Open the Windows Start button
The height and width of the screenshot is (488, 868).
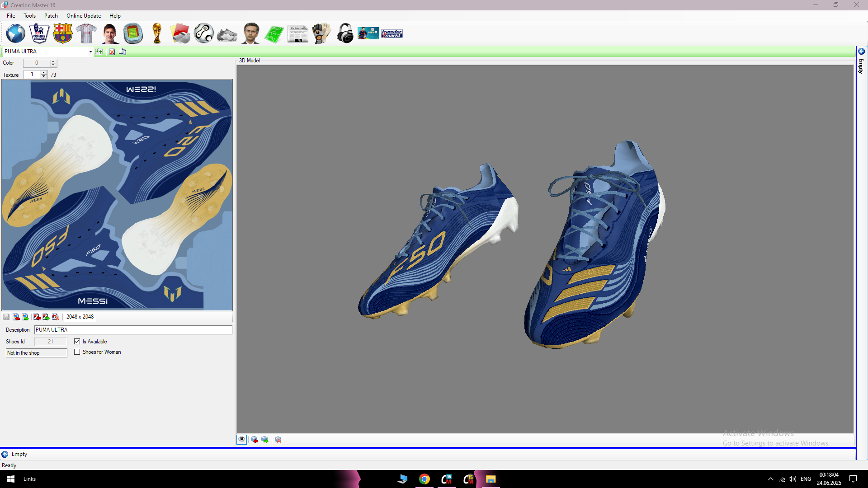point(11,479)
